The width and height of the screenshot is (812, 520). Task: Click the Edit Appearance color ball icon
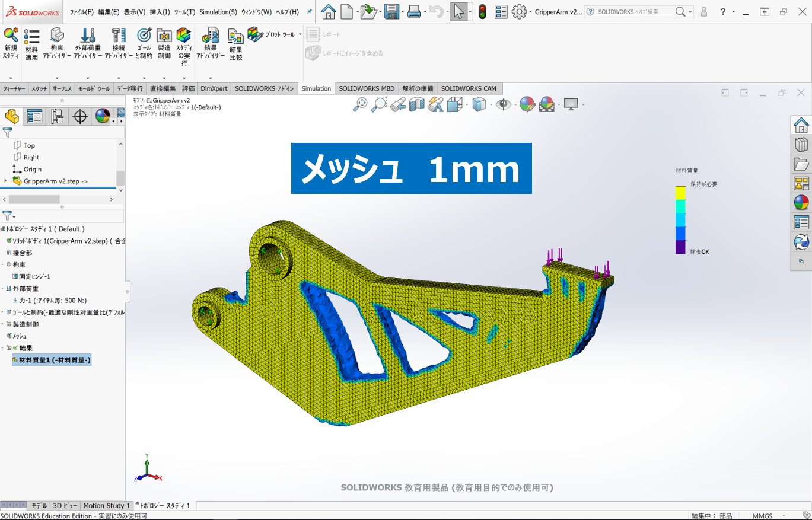point(527,104)
